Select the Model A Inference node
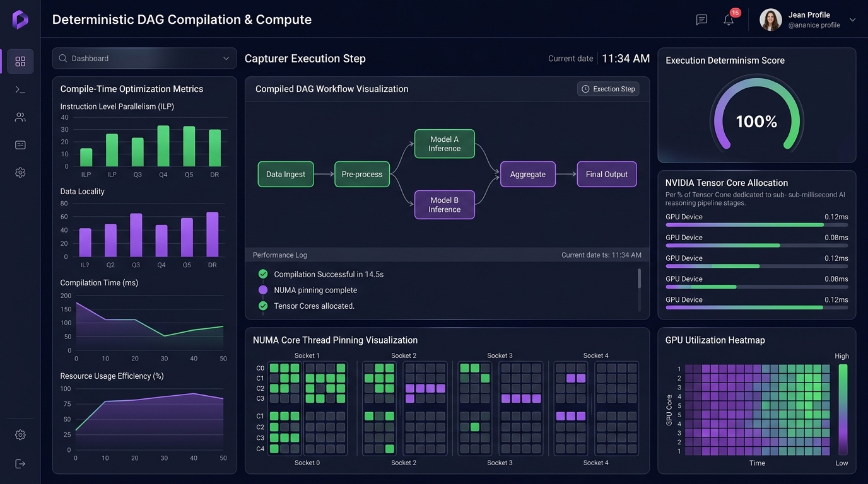The width and height of the screenshot is (868, 484). [x=444, y=144]
